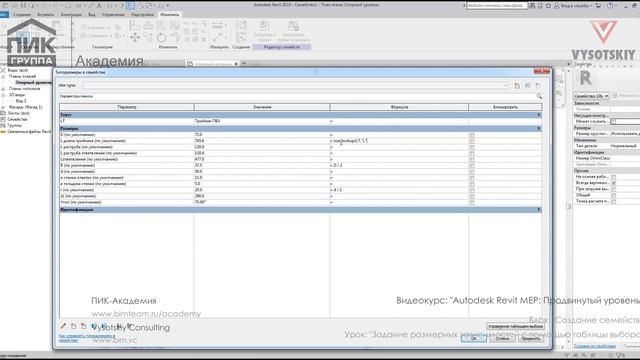Toggle 'На основе рабо...' checkbox in Properties
The width and height of the screenshot is (640, 360).
click(613, 177)
